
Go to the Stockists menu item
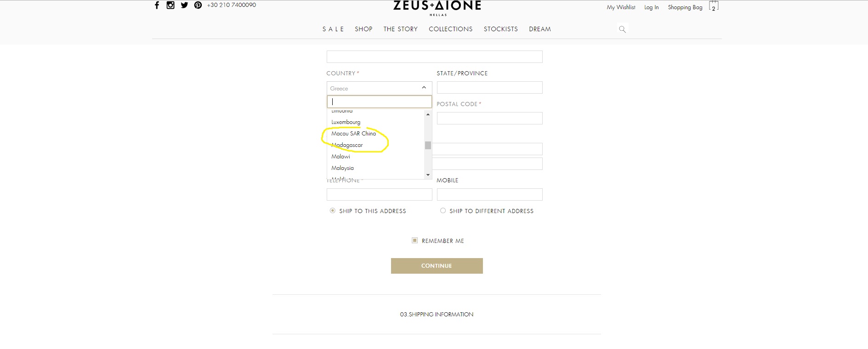[500, 29]
